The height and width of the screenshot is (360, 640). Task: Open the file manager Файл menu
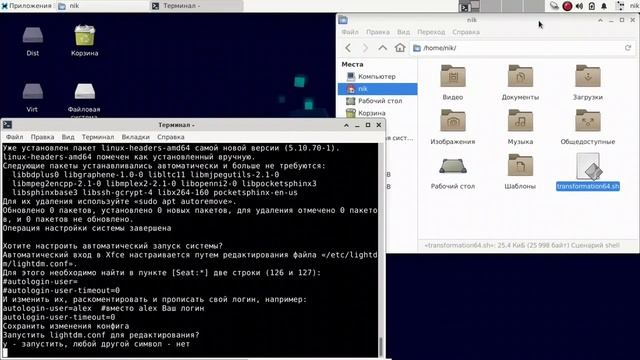coord(350,32)
